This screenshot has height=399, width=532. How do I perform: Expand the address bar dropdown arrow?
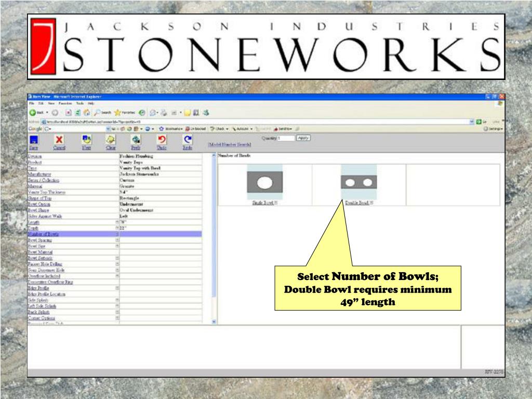click(471, 122)
